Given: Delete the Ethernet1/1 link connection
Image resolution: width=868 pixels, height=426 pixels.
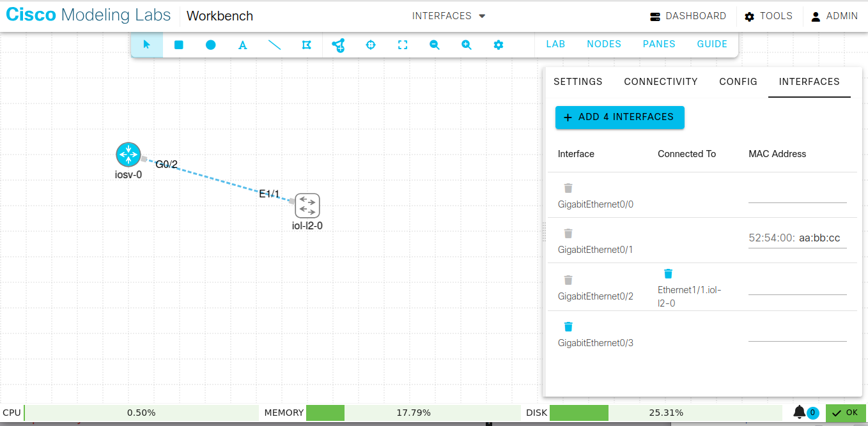Looking at the screenshot, I should point(668,273).
